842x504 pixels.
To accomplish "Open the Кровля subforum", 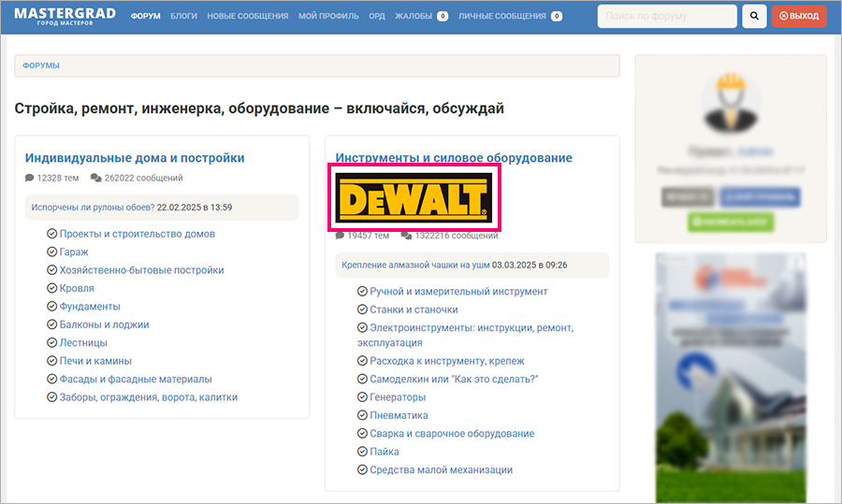I will pyautogui.click(x=77, y=288).
